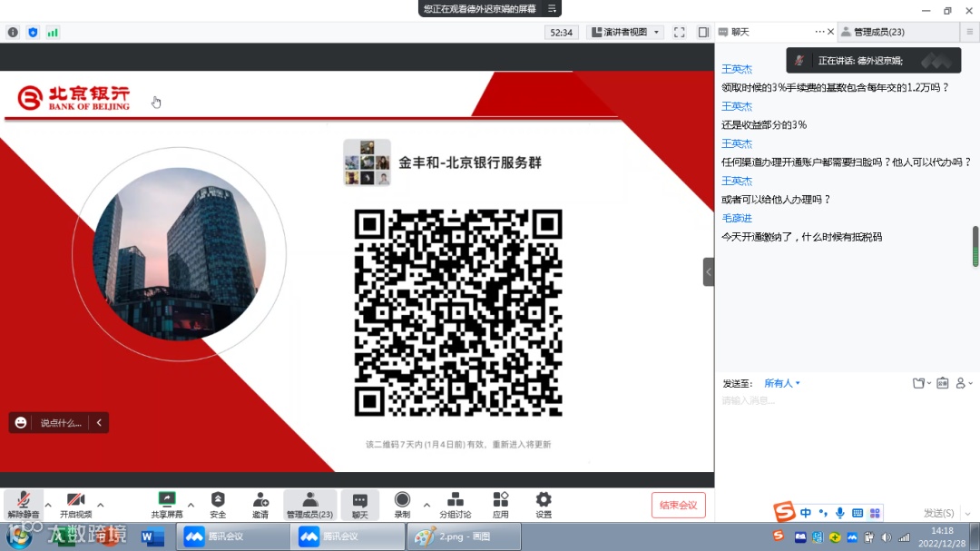
Task: Invite participants with 邀请
Action: [x=260, y=505]
